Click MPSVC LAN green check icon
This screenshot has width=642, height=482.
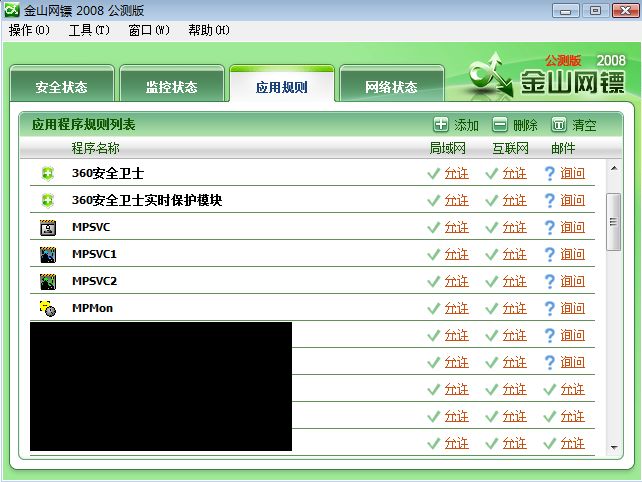coord(434,227)
